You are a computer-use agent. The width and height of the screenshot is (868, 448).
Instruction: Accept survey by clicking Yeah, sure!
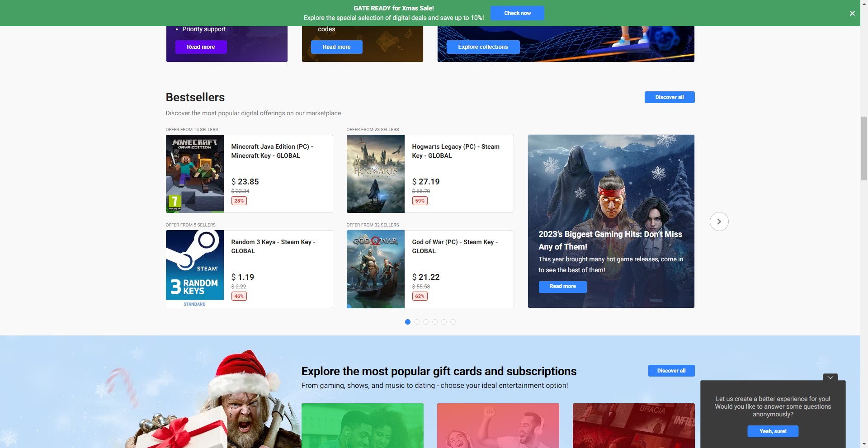[x=773, y=431]
